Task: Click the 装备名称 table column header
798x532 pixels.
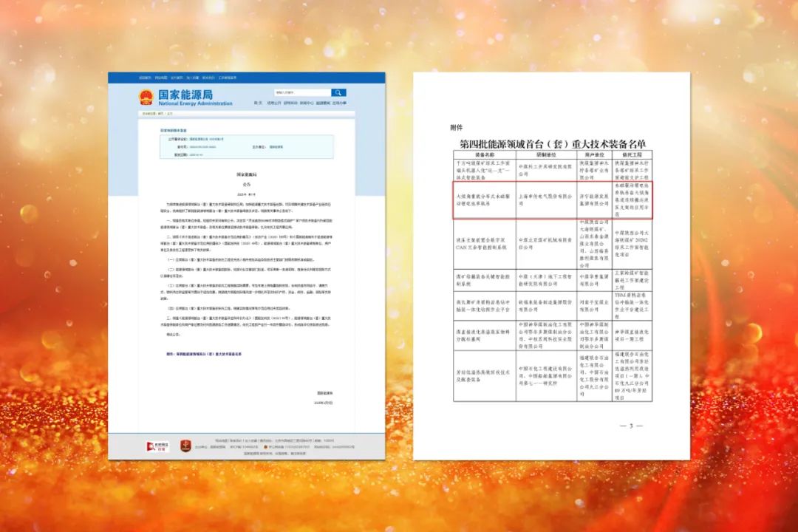Action: [x=484, y=155]
